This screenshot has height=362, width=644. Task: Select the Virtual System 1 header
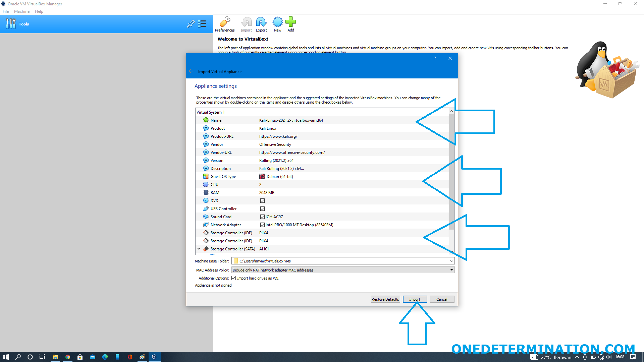(x=210, y=112)
